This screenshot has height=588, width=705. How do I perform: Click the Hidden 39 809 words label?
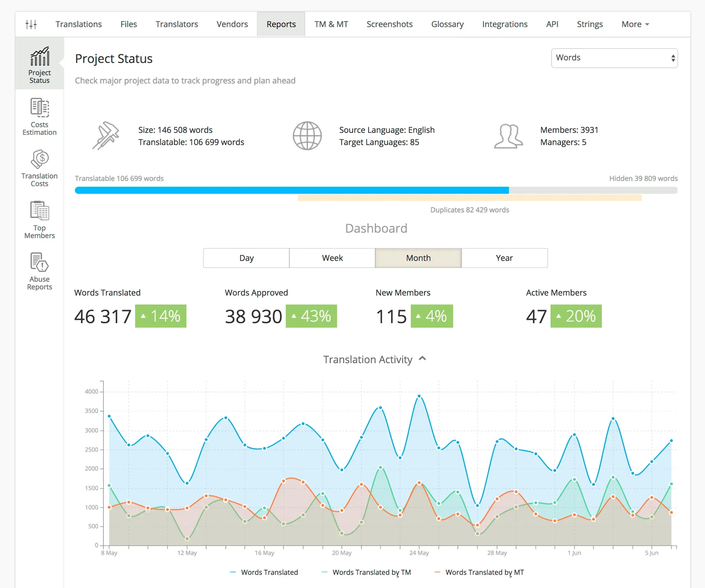click(x=643, y=179)
